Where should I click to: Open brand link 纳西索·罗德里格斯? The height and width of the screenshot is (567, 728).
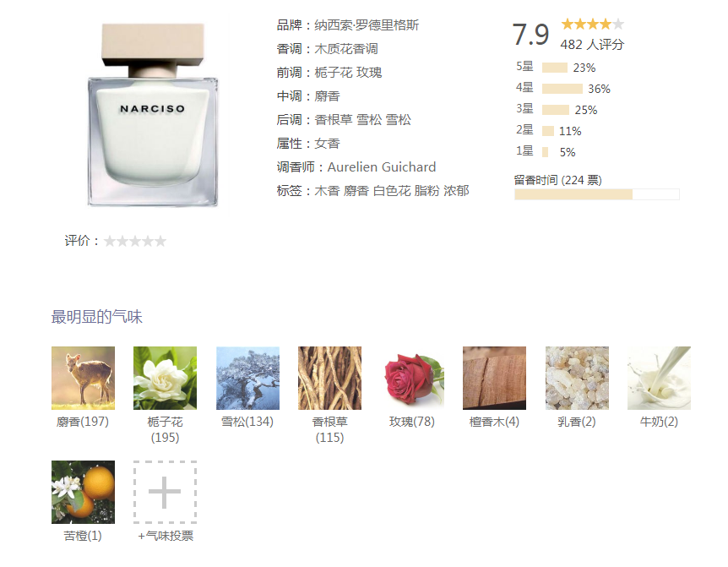[x=367, y=25]
